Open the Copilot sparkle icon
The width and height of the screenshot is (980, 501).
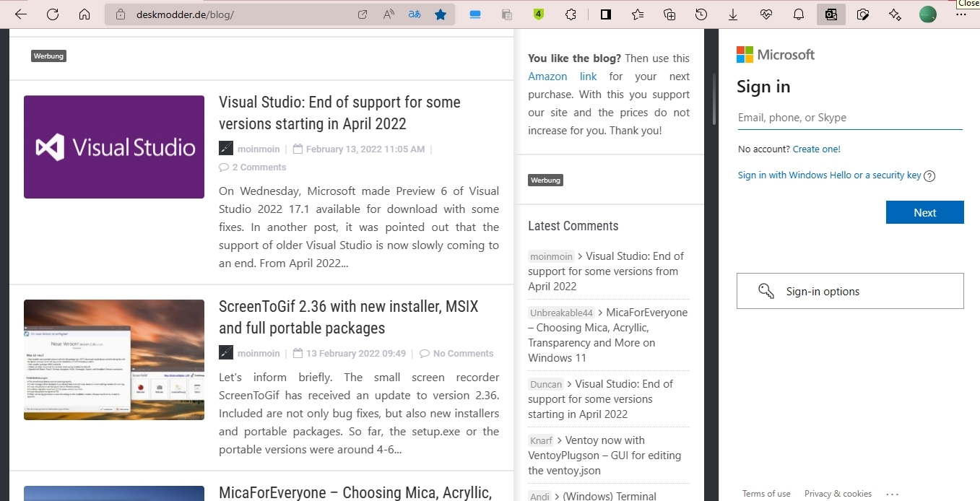(895, 14)
